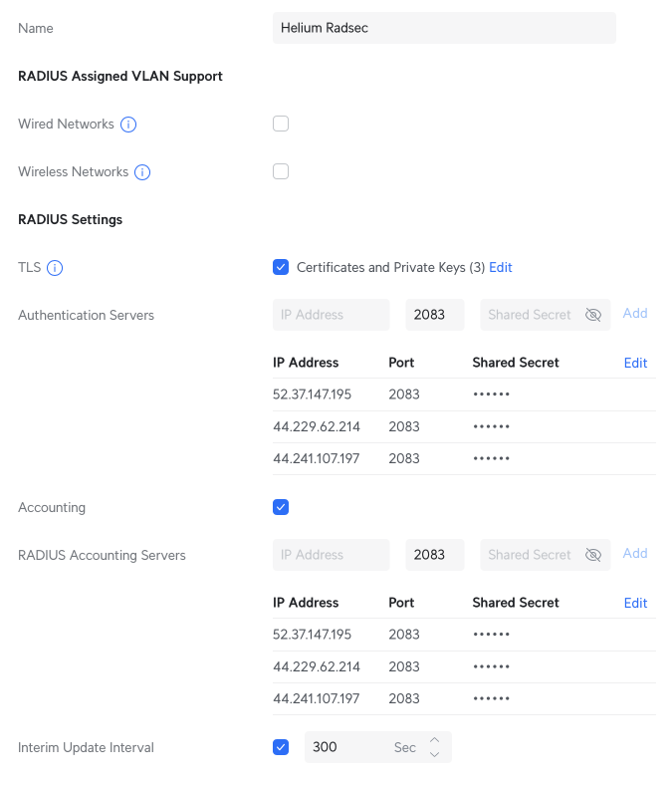Click Add for RADIUS Accounting Servers
The height and width of the screenshot is (785, 672).
(635, 553)
